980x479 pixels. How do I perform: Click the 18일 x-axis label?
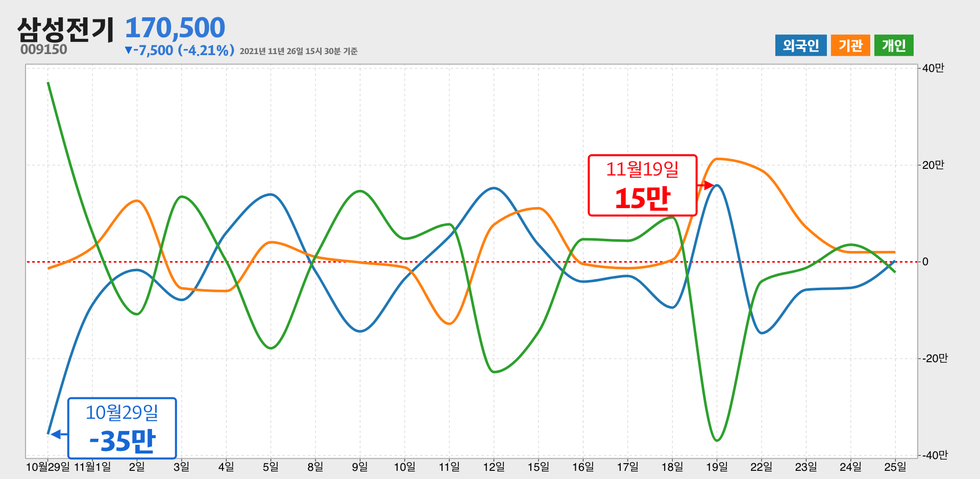pyautogui.click(x=672, y=467)
